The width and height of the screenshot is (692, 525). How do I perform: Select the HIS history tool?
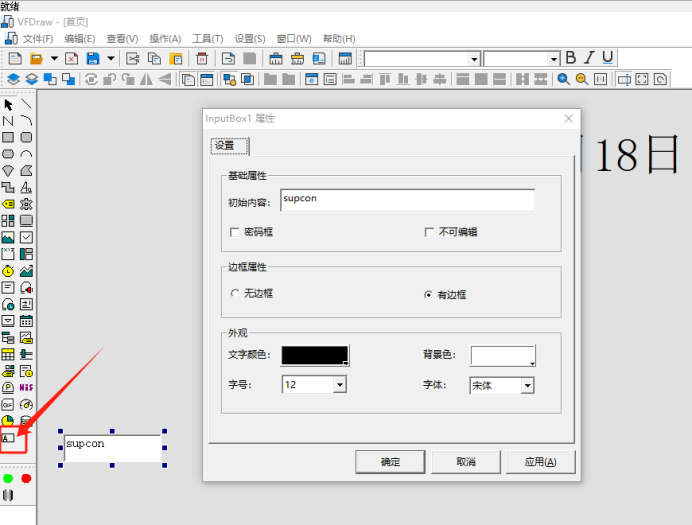(x=26, y=387)
